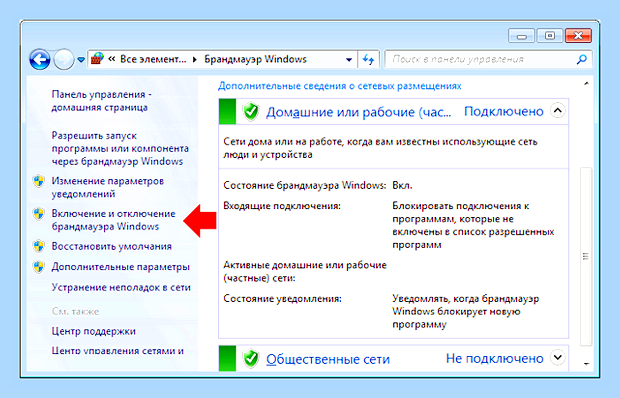Viewport: 620px width, 398px height.
Task: Open recent pages dropdown beside navigation arrows
Action: coord(81,60)
